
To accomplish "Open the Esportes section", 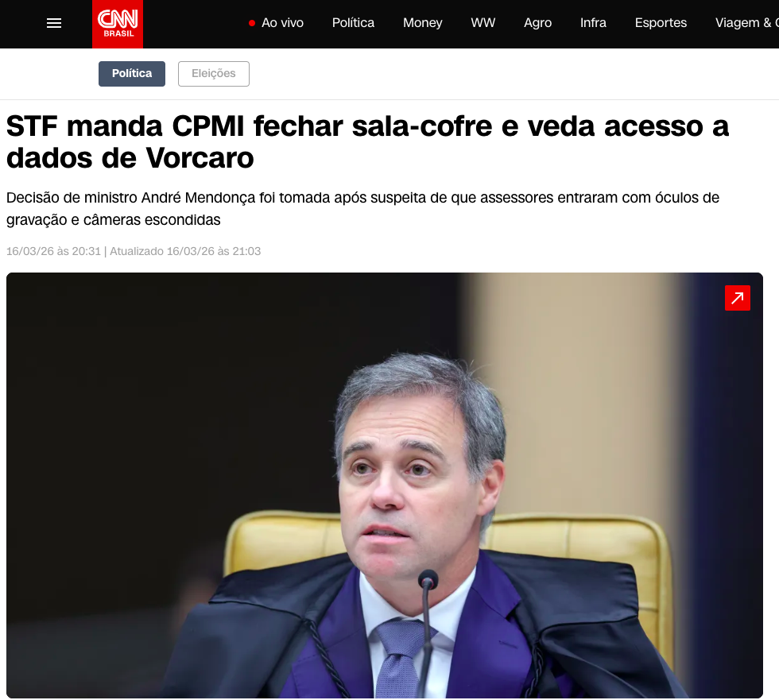I will [661, 23].
